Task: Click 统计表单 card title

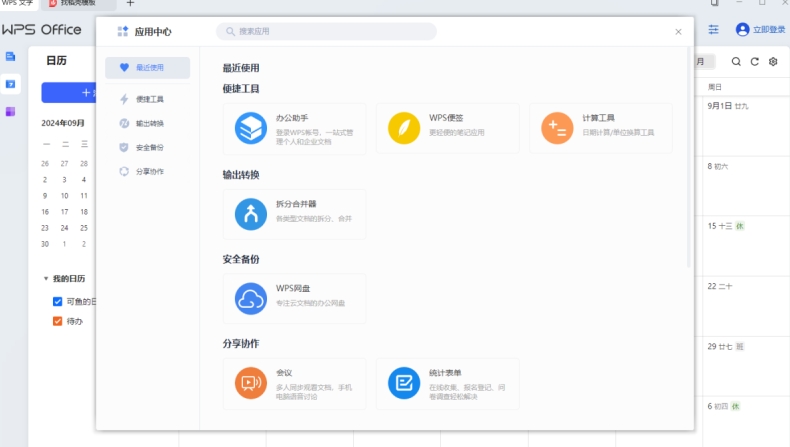Action: pyautogui.click(x=445, y=373)
